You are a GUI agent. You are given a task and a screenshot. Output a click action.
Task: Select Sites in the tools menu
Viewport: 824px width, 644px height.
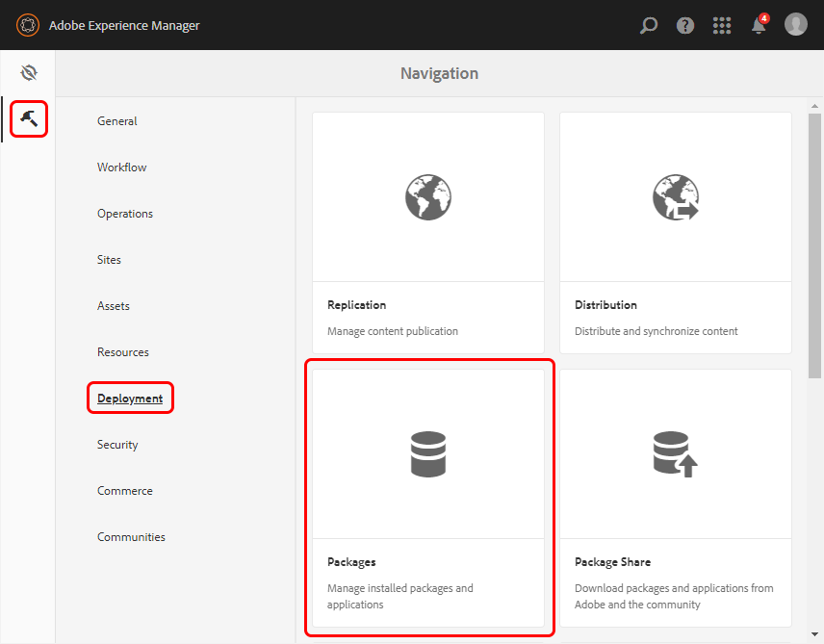(109, 260)
